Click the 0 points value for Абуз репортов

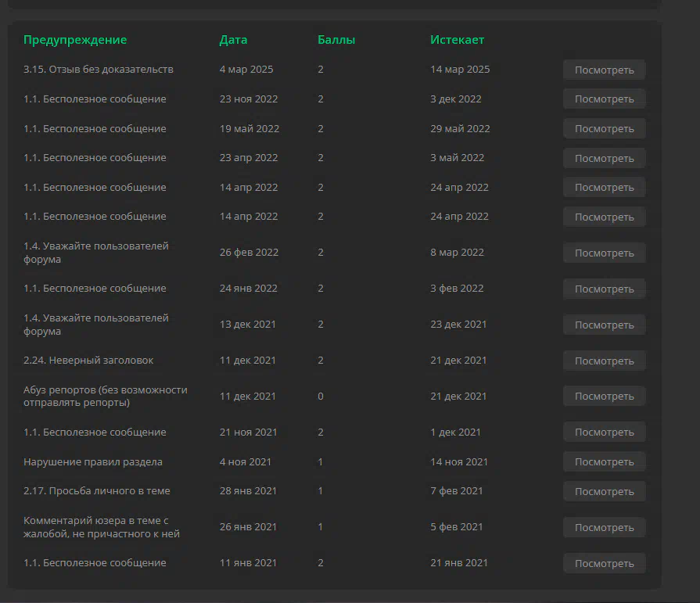(321, 397)
